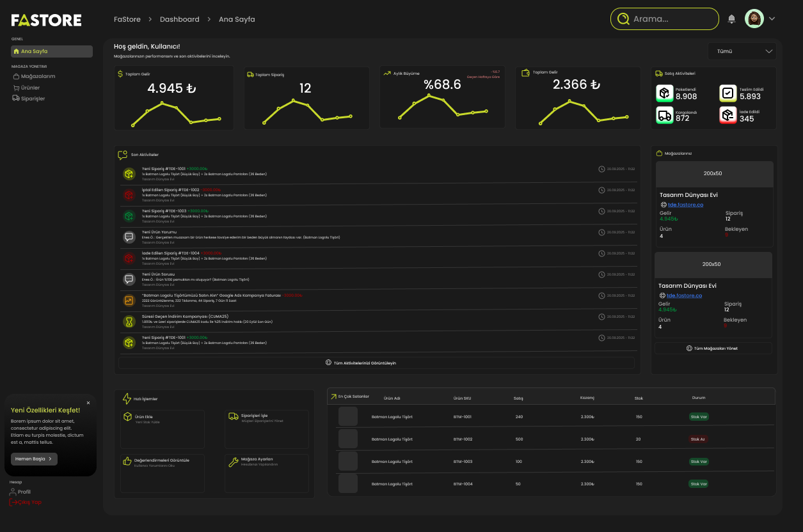Open the first tde.fastore.co store link
Screen dimensions: 803x532
pos(685,205)
